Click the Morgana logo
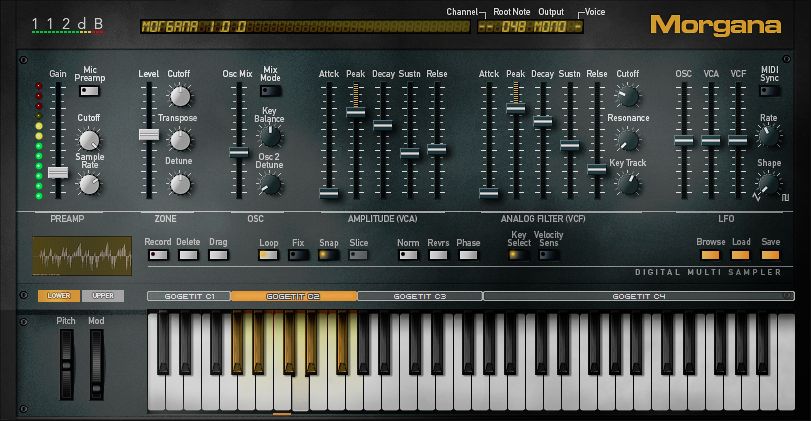 coord(715,25)
